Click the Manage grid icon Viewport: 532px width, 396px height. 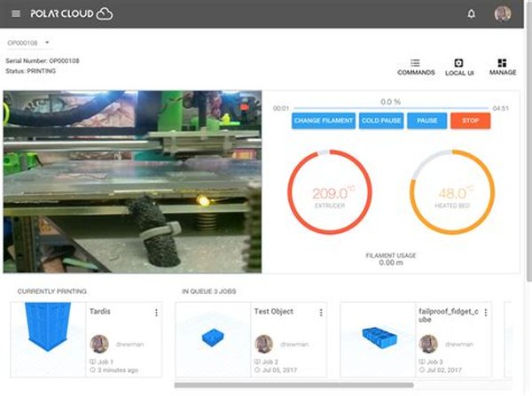tap(502, 65)
